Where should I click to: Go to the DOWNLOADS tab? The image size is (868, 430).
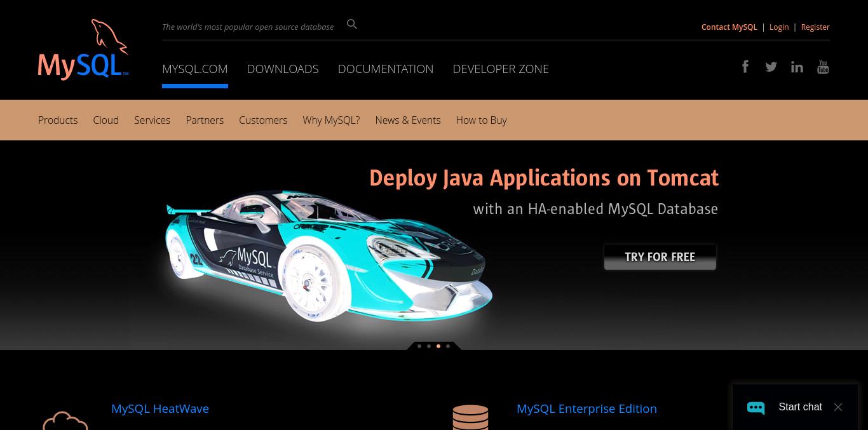click(283, 69)
